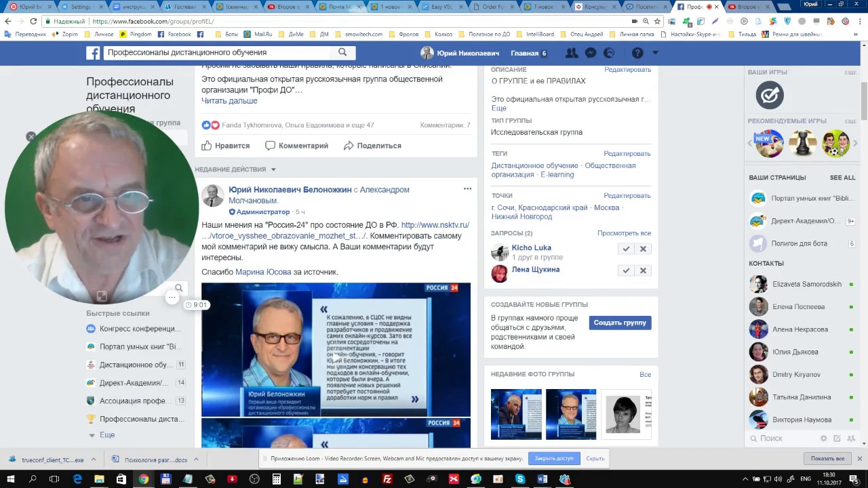Expand options for Психология docx download
Image resolution: width=868 pixels, height=488 pixels.
(x=197, y=460)
